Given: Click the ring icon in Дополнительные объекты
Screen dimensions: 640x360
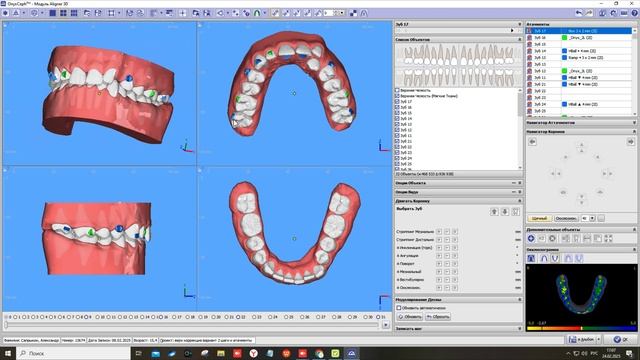Looking at the screenshot, I should click(x=552, y=238).
